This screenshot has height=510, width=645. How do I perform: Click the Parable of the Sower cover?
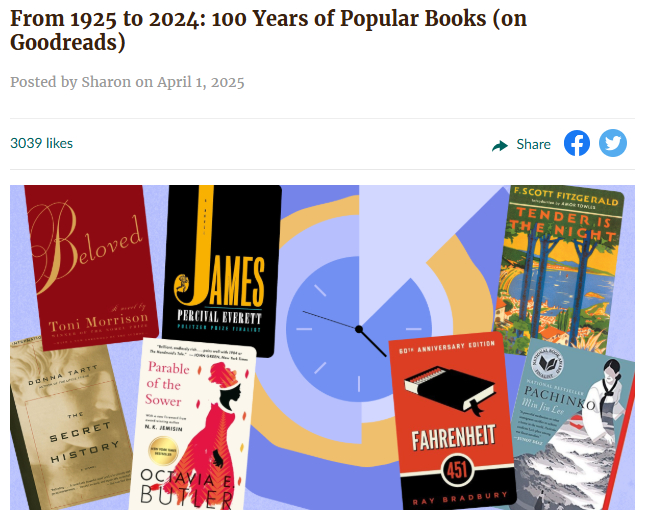193,426
